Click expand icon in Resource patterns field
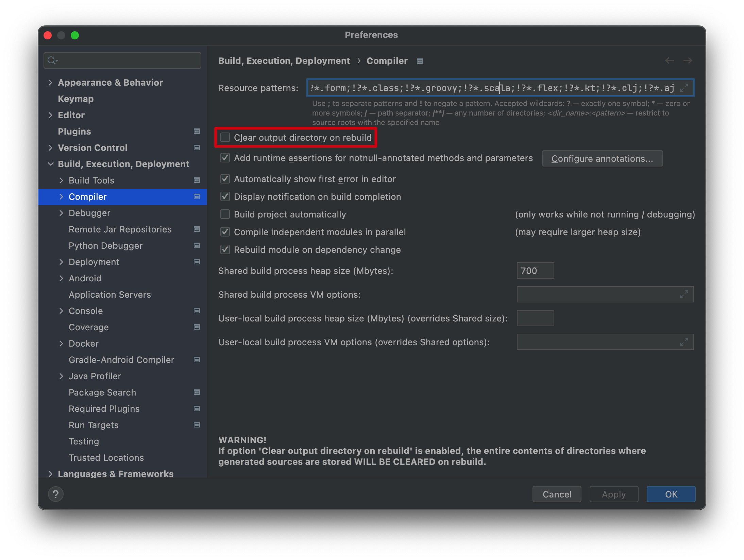Image resolution: width=744 pixels, height=560 pixels. coord(684,88)
